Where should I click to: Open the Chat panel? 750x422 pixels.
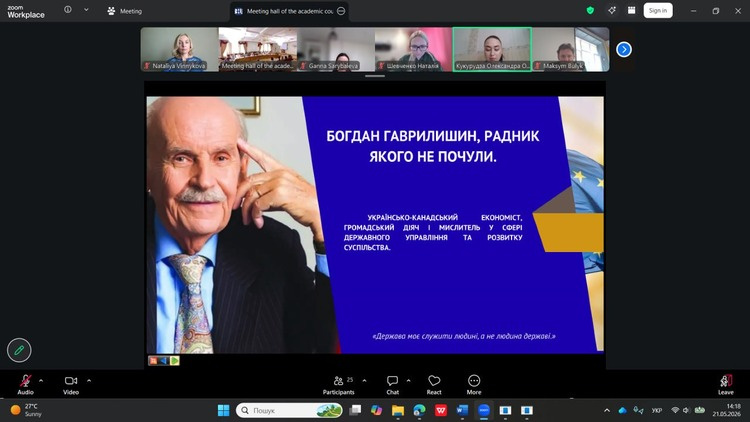click(392, 384)
